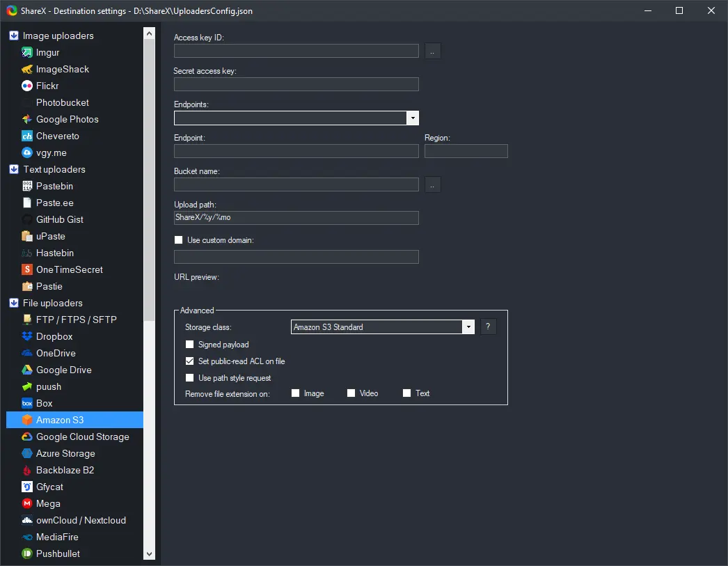This screenshot has width=728, height=566.
Task: Select Google Cloud Storage in file uploaders
Action: point(82,437)
